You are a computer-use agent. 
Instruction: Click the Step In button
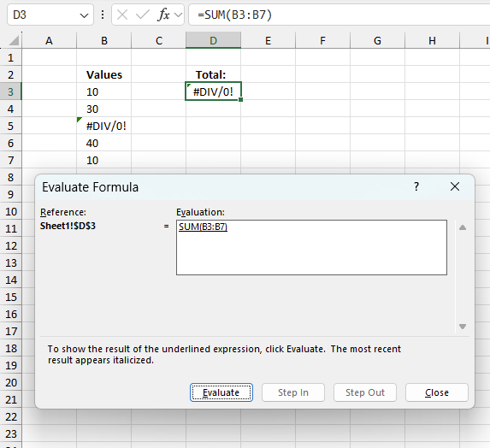[293, 392]
